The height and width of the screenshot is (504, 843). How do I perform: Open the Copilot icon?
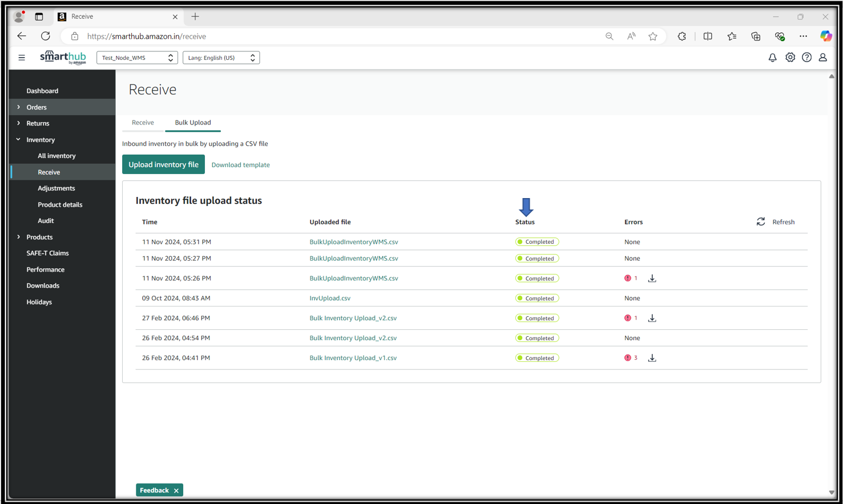point(826,36)
